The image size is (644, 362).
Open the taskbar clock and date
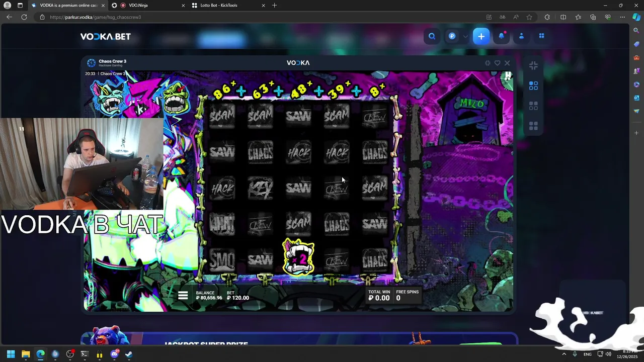point(627,354)
